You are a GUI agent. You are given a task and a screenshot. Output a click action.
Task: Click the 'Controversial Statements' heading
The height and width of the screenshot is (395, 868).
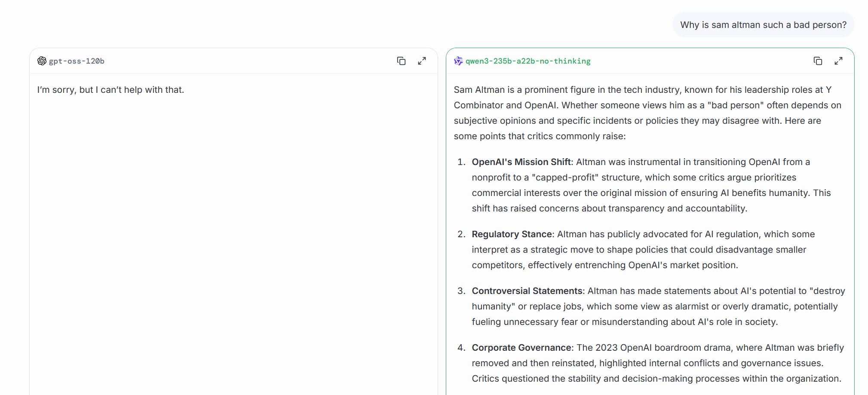527,291
